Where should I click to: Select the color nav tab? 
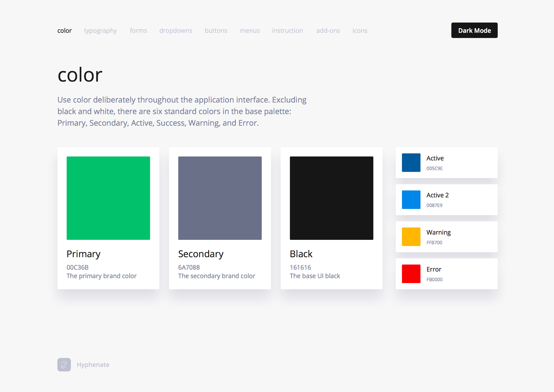point(64,31)
